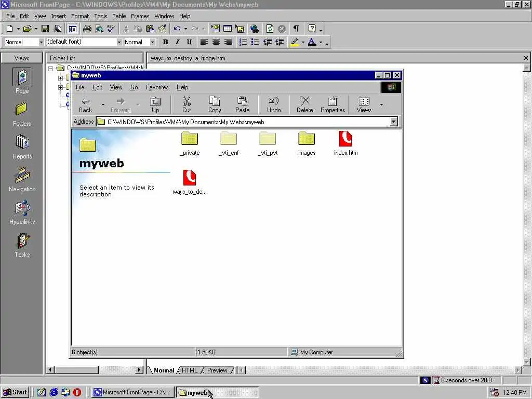532x399 pixels.
Task: Apply bulleted list formatting
Action: tap(255, 42)
